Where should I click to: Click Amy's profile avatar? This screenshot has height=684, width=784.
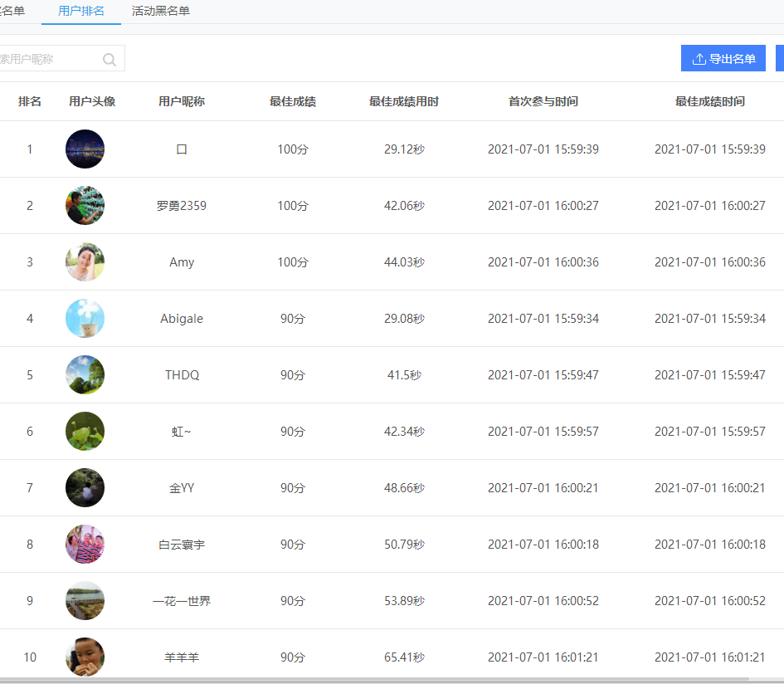[85, 262]
